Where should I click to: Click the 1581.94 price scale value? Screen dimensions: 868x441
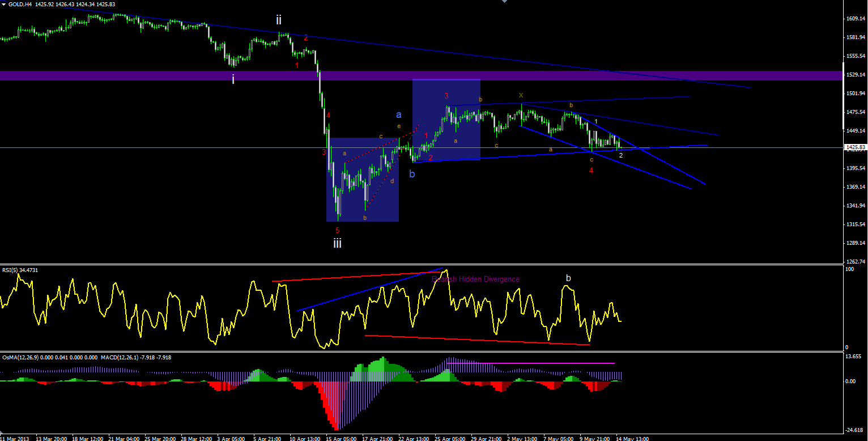855,37
